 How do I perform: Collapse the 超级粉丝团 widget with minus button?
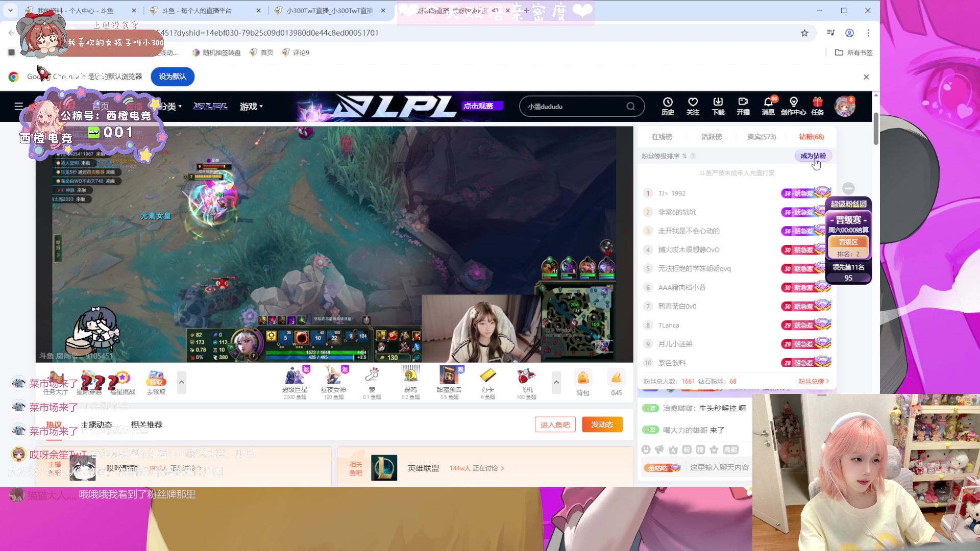[848, 188]
